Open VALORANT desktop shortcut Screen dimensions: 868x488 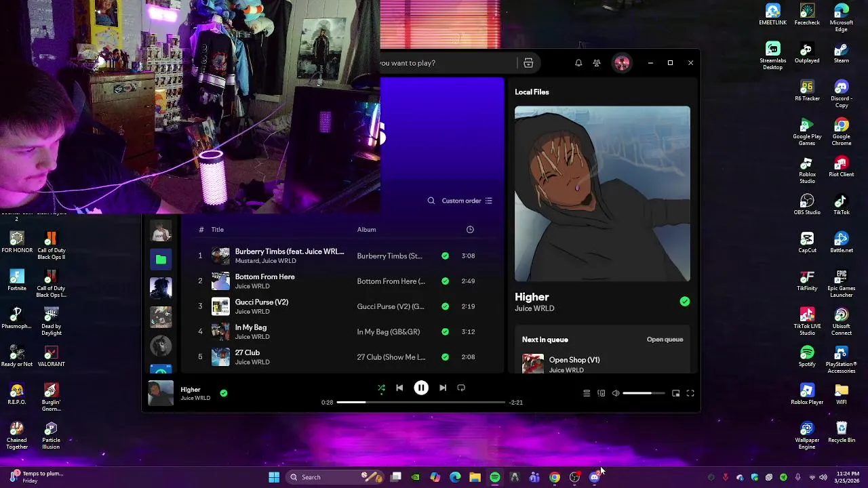(x=51, y=357)
